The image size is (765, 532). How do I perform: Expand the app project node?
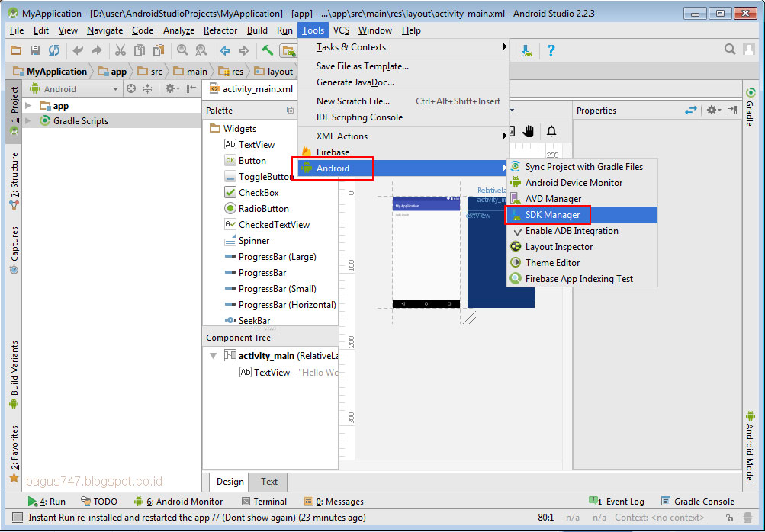pos(28,106)
